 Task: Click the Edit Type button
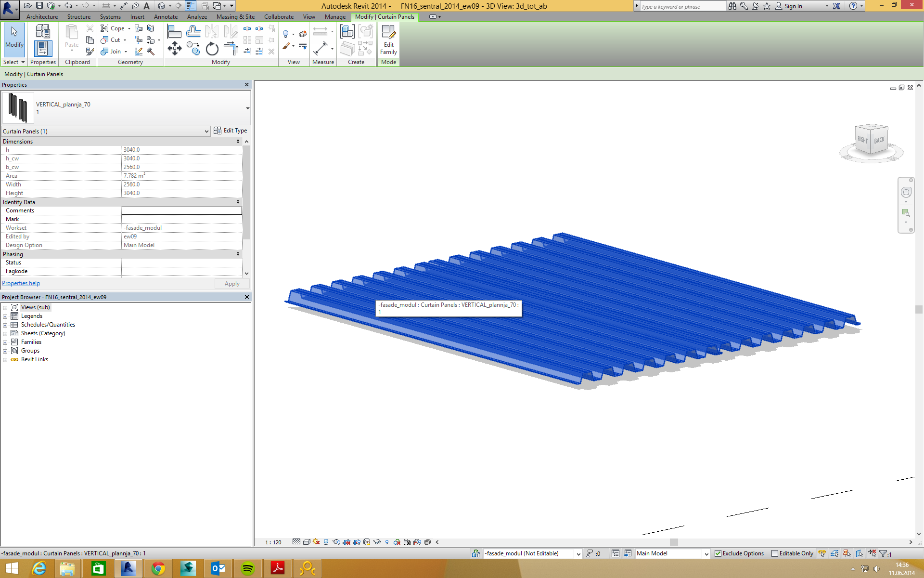pyautogui.click(x=230, y=131)
